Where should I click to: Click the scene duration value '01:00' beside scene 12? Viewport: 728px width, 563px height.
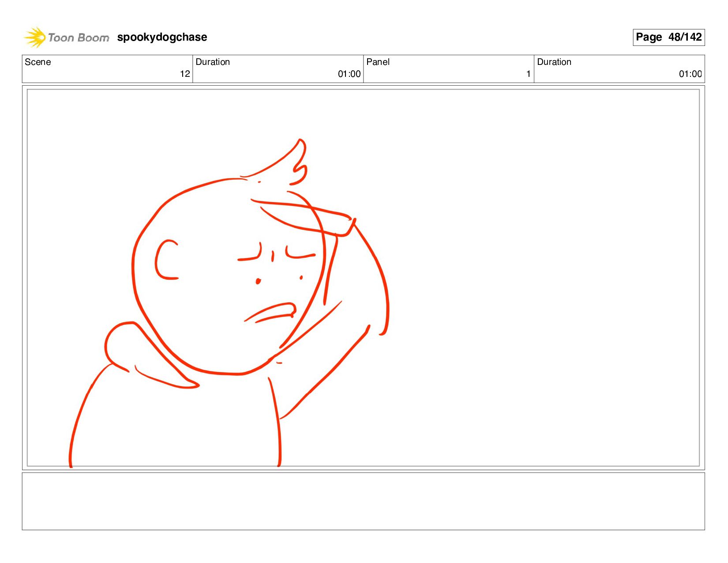click(x=349, y=74)
